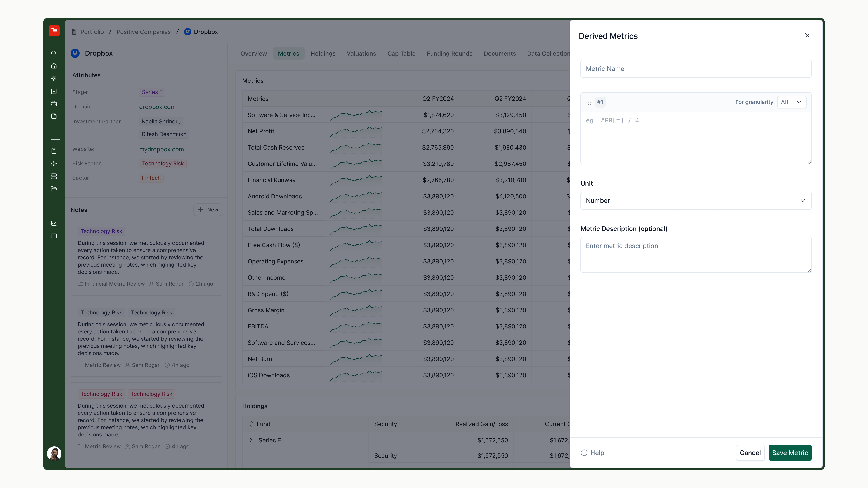Click the plus icon on New note

(201, 209)
